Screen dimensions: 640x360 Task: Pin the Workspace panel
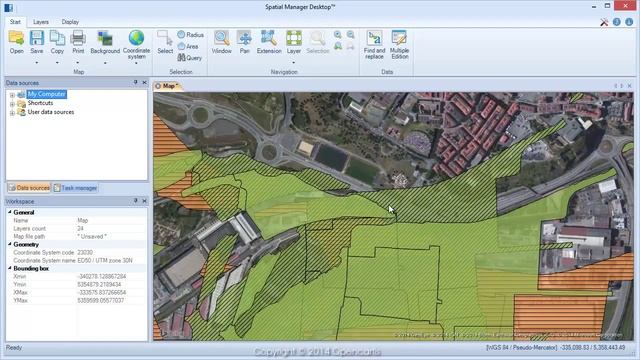pos(136,201)
